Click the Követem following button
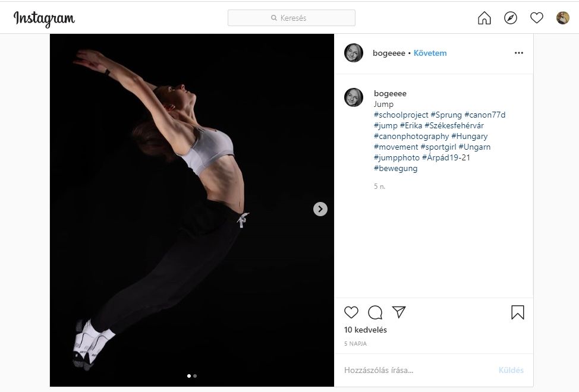This screenshot has height=392, width=579. click(x=430, y=53)
